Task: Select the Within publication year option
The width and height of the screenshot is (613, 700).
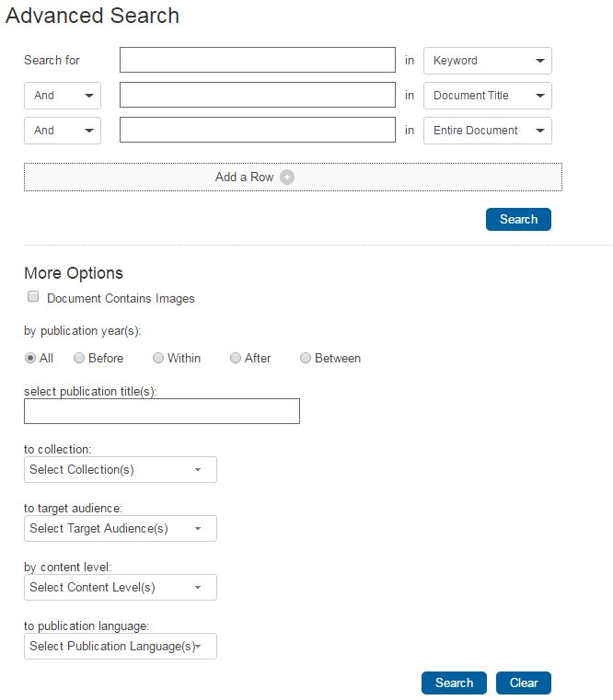Action: pyautogui.click(x=158, y=358)
